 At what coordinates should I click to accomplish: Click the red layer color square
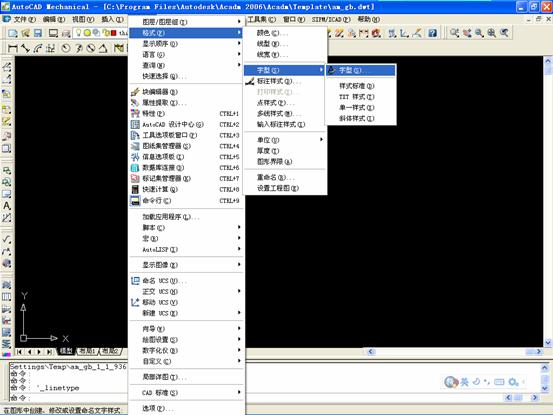point(114,33)
